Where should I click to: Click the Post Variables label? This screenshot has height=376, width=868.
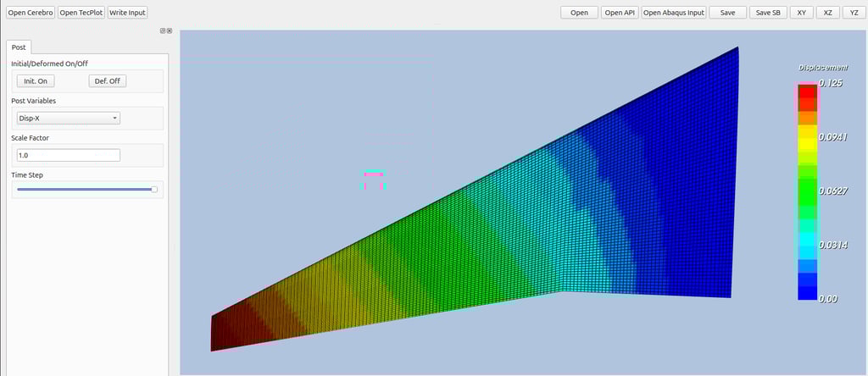coord(33,101)
